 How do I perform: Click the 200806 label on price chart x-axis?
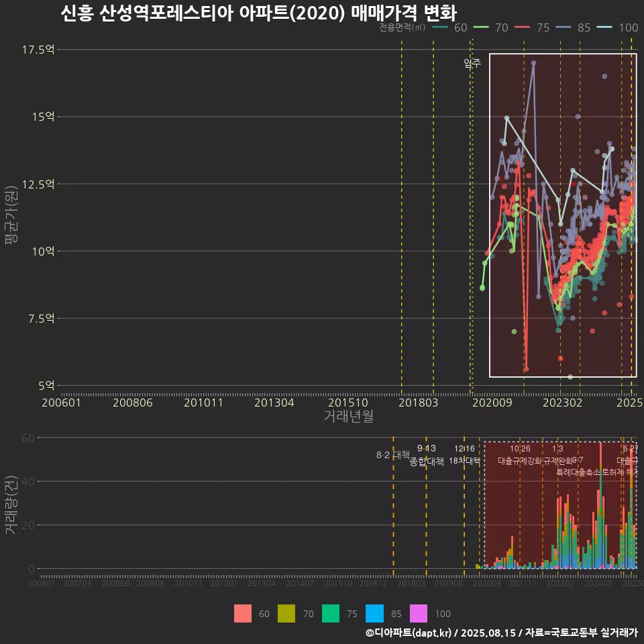click(x=133, y=402)
